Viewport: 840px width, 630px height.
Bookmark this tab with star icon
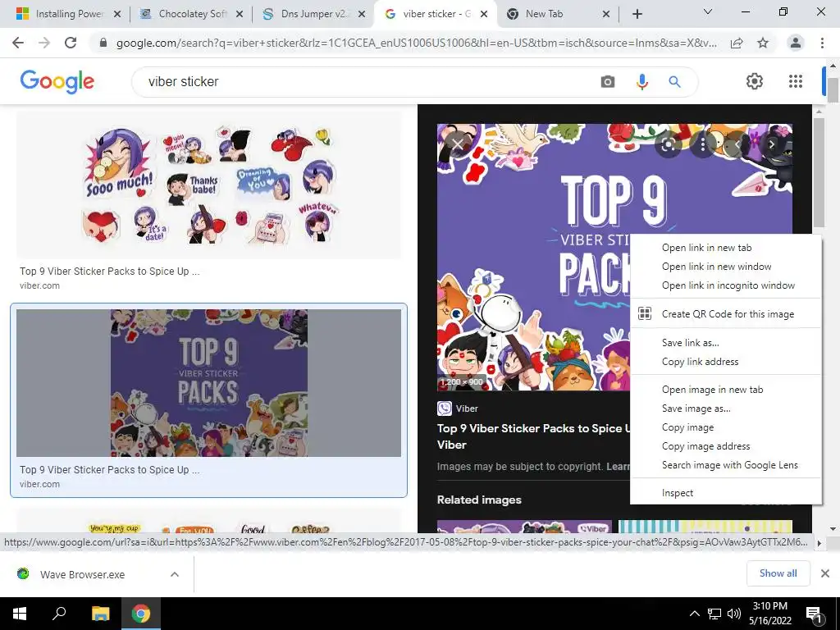point(763,43)
